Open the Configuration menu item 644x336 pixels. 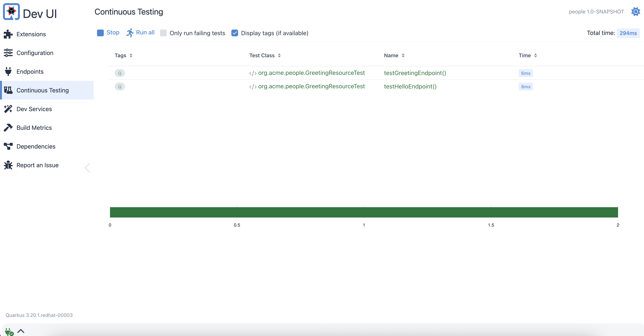35,53
